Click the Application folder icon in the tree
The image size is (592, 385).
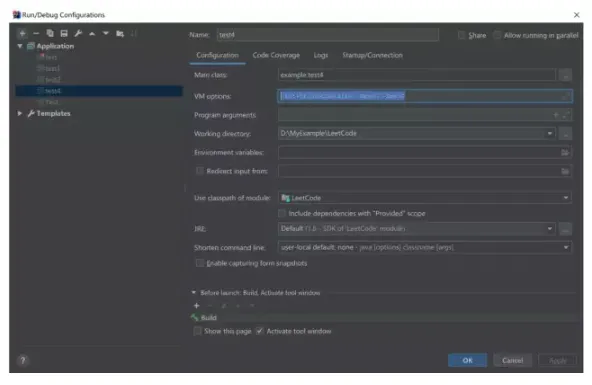click(31, 46)
